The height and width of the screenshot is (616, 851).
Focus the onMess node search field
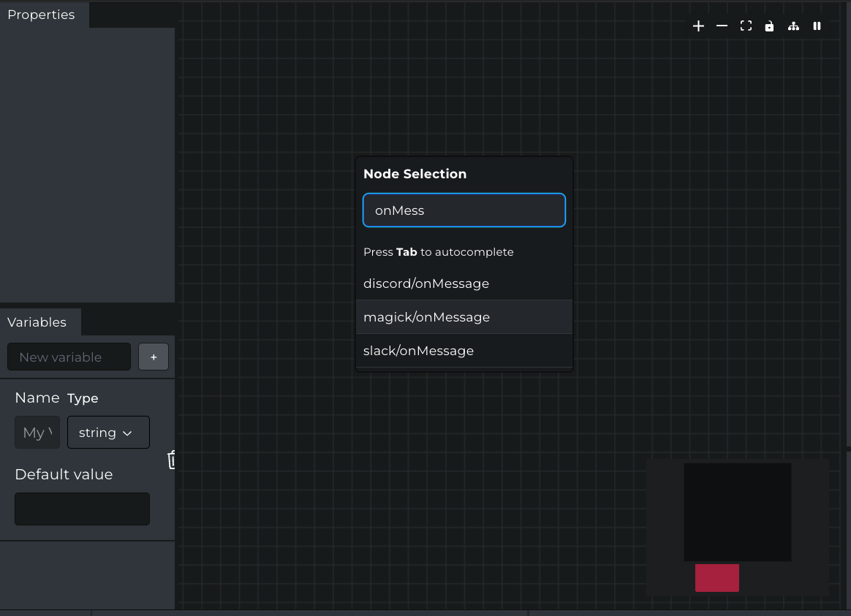click(464, 210)
